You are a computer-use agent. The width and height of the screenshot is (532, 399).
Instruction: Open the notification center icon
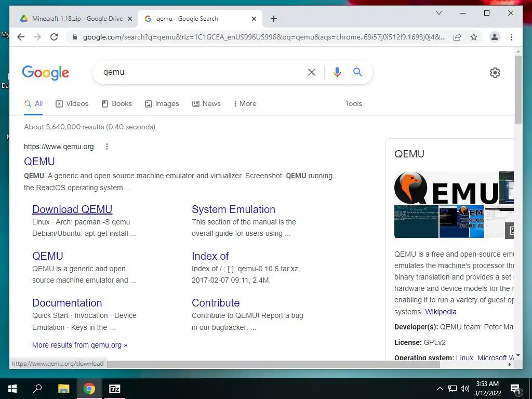pyautogui.click(x=515, y=389)
